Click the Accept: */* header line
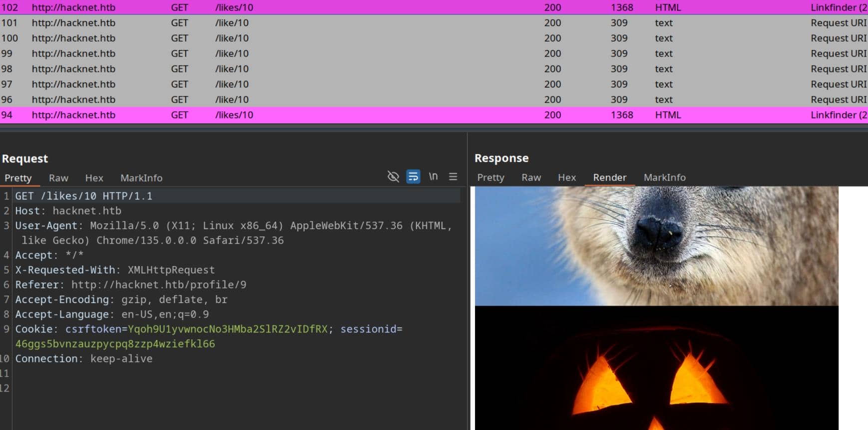 (49, 255)
